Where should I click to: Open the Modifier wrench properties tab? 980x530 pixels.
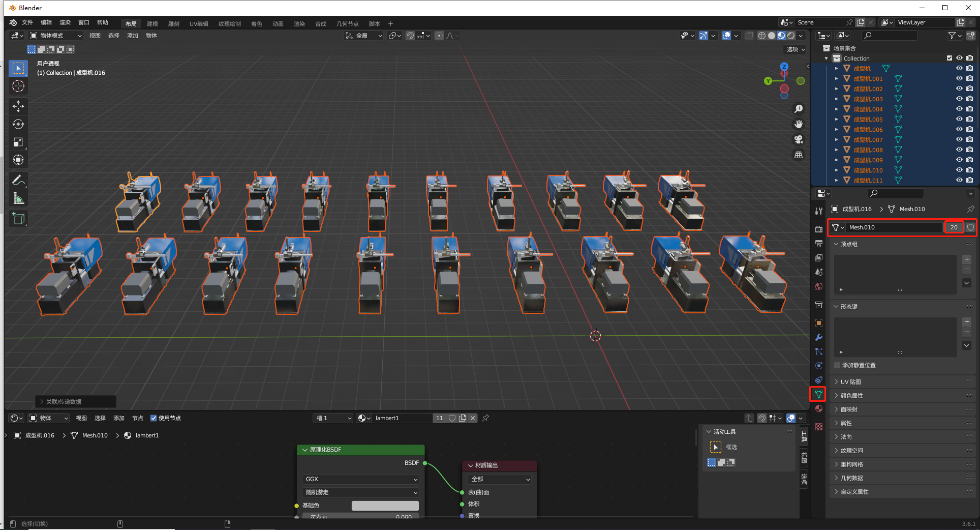click(x=818, y=337)
